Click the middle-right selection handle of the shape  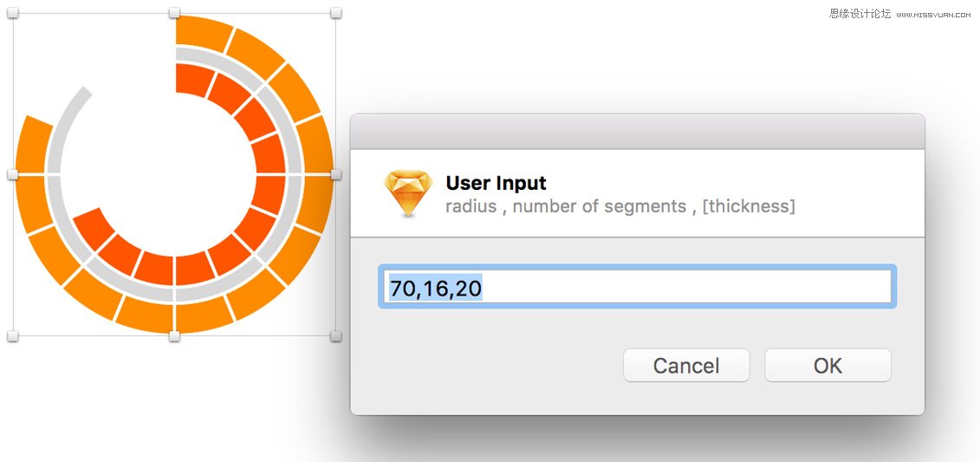click(336, 174)
